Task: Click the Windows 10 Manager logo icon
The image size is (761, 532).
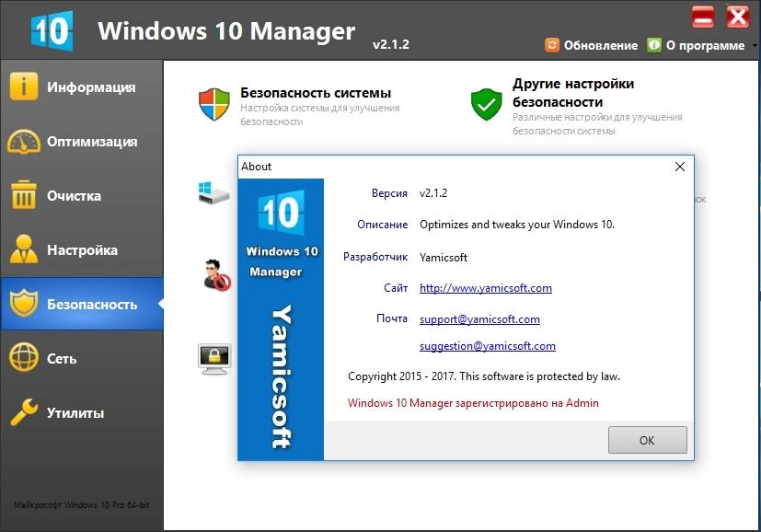Action: (52, 31)
